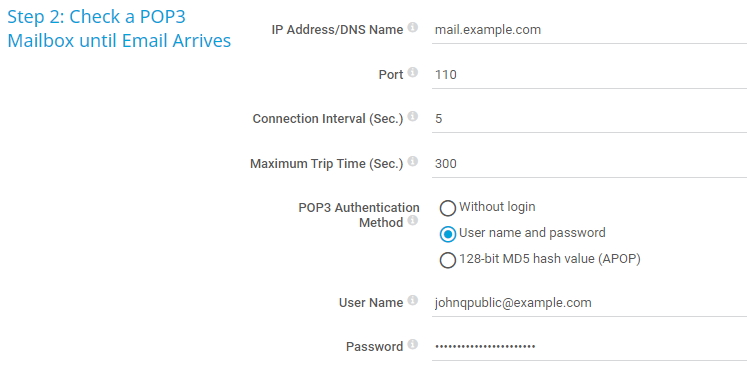Click the Maximum Trip Time (Sec.) label
This screenshot has height=367, width=747.
coord(326,164)
